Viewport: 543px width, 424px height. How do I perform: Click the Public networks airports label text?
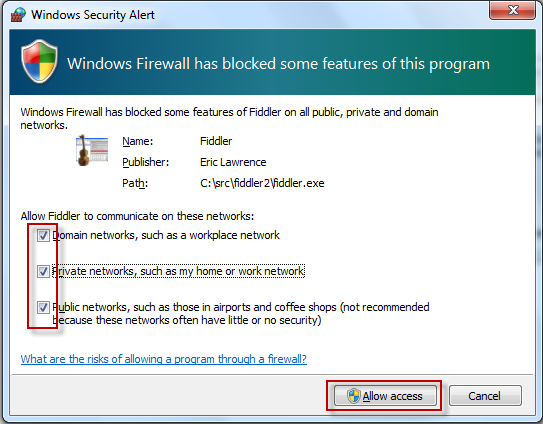(241, 313)
